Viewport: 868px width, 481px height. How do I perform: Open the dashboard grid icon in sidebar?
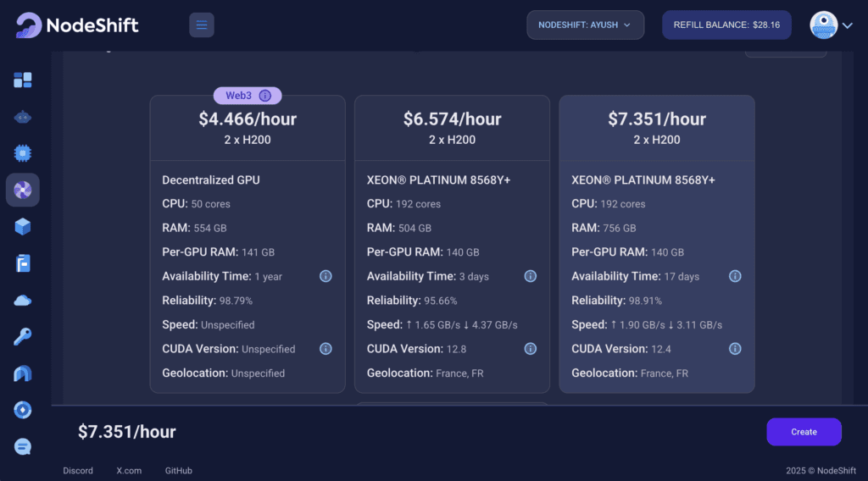pyautogui.click(x=23, y=80)
